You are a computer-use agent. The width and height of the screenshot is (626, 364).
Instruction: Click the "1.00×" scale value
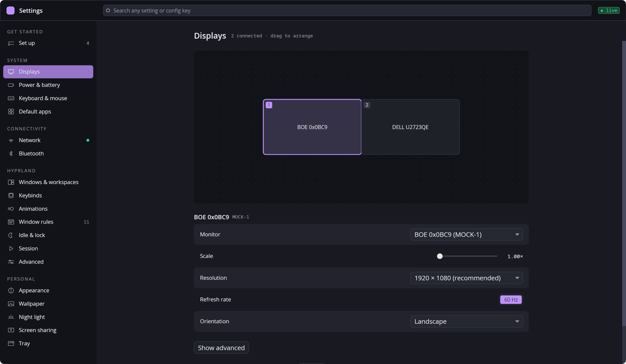pos(515,256)
